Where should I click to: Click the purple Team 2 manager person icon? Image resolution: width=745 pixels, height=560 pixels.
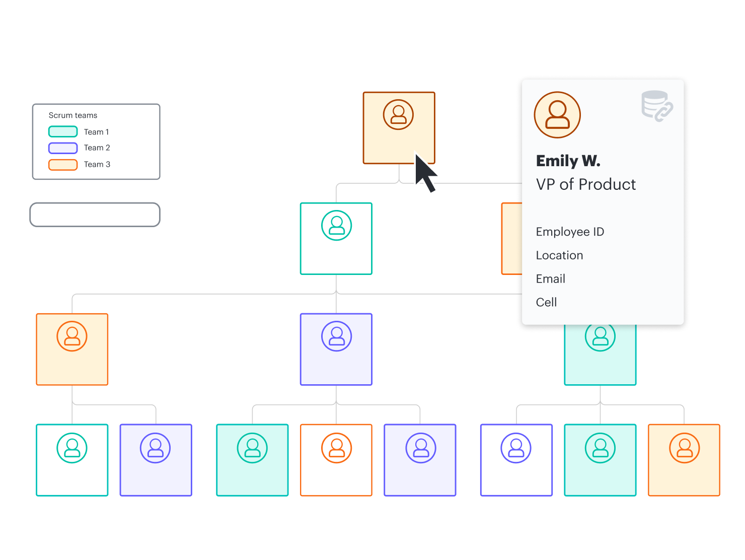[x=336, y=336]
